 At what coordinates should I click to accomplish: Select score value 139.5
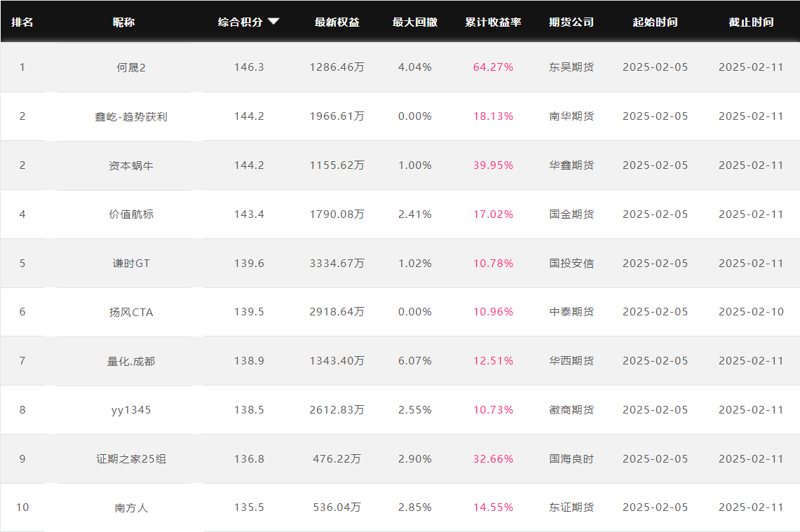(x=249, y=312)
